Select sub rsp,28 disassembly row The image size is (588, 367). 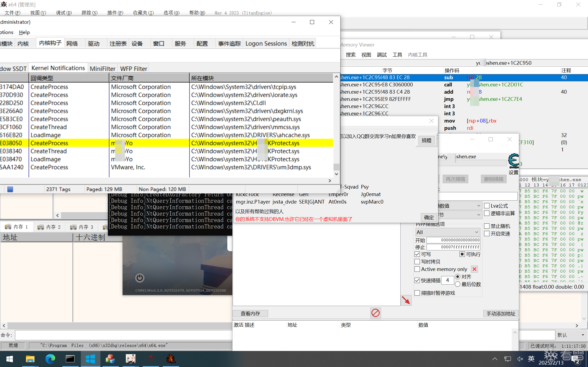point(464,77)
